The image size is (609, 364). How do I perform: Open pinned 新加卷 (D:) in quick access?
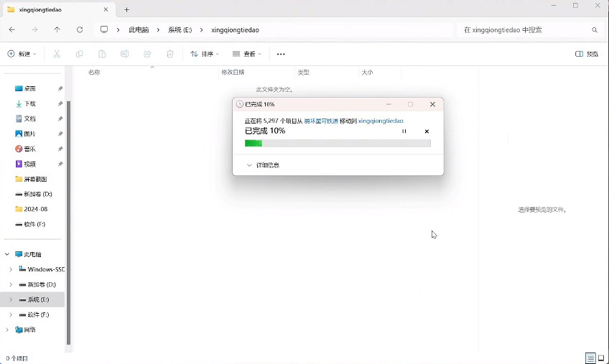pyautogui.click(x=35, y=194)
